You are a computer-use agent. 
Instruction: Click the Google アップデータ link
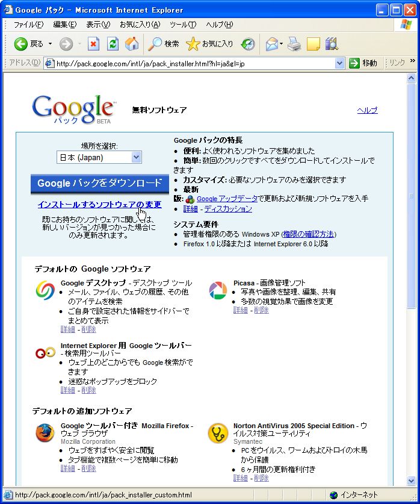(227, 199)
